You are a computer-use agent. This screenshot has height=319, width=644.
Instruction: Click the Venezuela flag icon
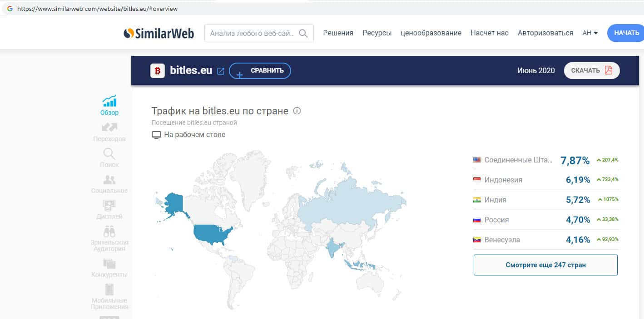coord(477,240)
